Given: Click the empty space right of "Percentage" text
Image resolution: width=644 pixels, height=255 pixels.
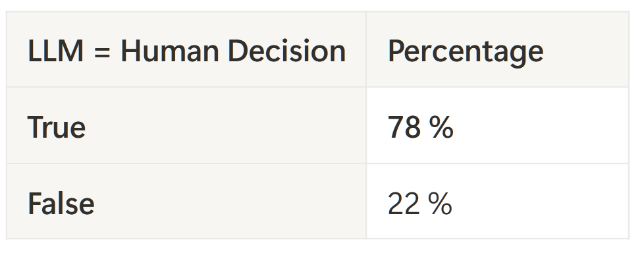Looking at the screenshot, I should (587, 49).
